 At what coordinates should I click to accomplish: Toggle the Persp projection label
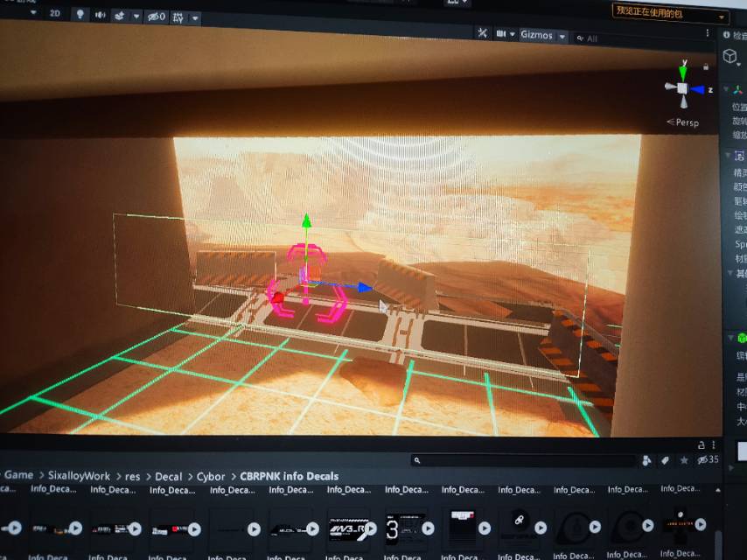[683, 122]
